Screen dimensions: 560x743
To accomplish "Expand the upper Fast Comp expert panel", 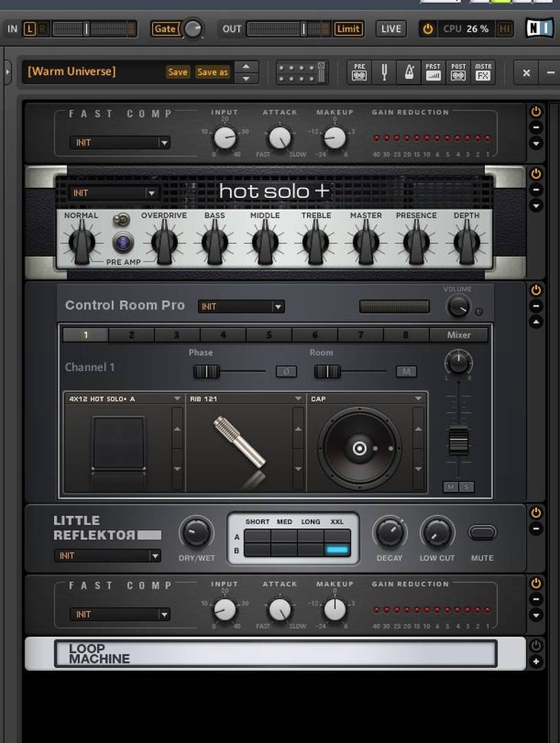I will (536, 143).
